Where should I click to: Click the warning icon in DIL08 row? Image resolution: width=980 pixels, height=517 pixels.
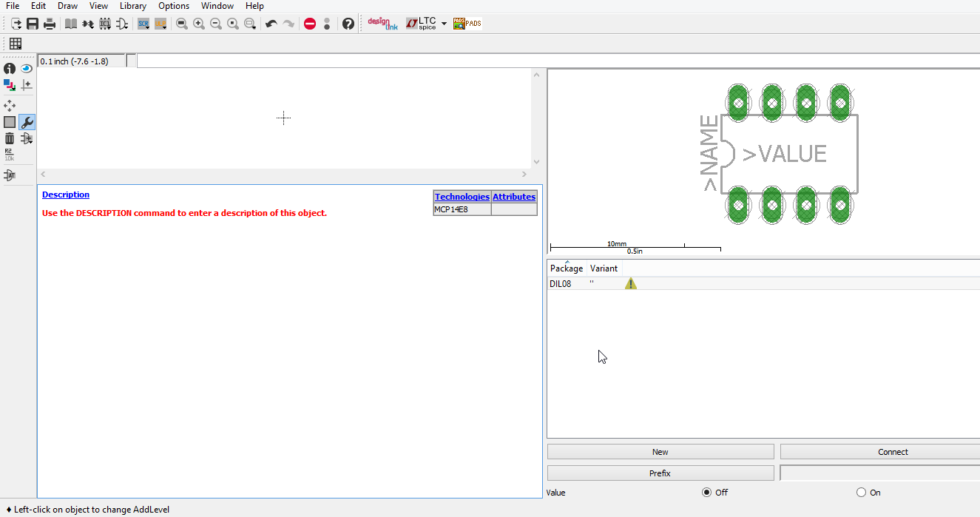pos(630,283)
